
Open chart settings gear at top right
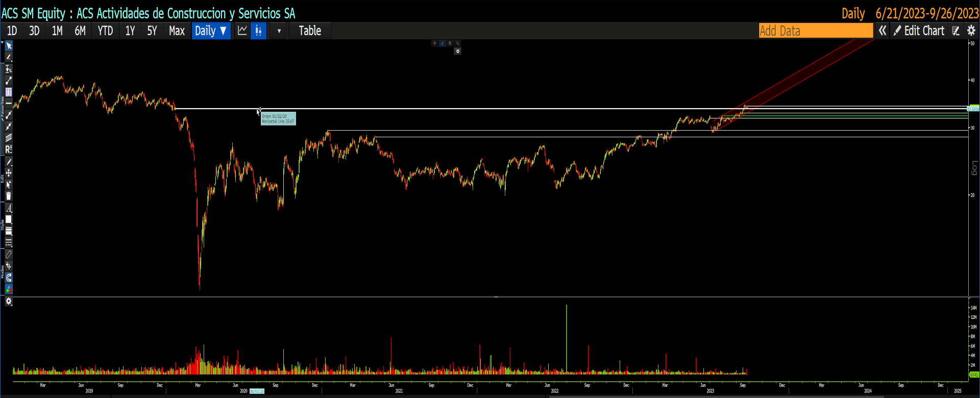(x=971, y=31)
